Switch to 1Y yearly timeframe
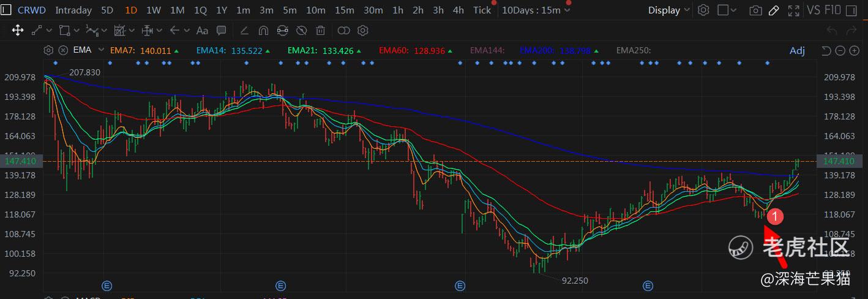The width and height of the screenshot is (868, 299). (222, 10)
